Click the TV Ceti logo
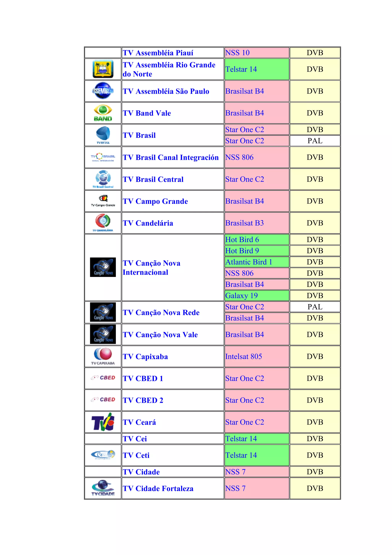The width and height of the screenshot is (392, 555). click(103, 455)
